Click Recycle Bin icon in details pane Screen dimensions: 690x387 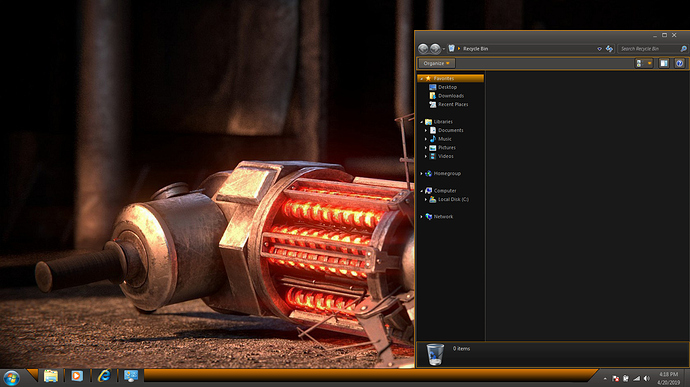[435, 354]
